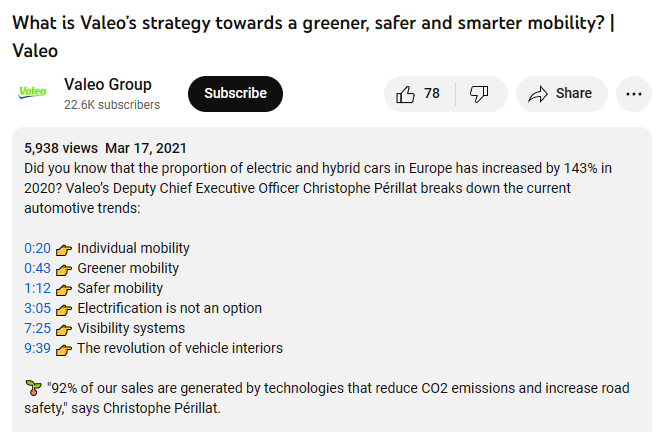Jump to 3:05 Electrification timestamp
The image size is (655, 432).
37,308
